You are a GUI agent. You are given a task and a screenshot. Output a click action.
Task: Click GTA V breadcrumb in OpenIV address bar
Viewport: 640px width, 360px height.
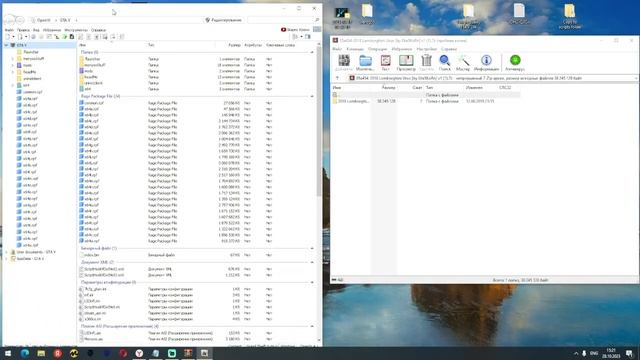pyautogui.click(x=65, y=20)
